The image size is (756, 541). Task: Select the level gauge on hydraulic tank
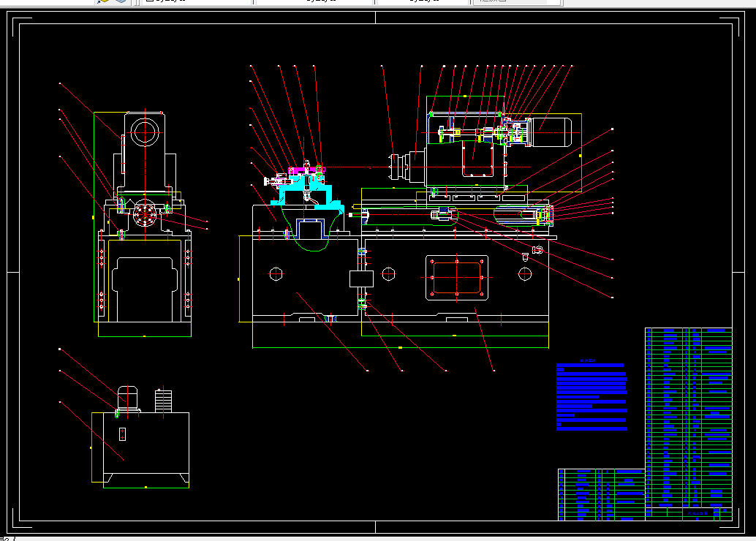click(x=122, y=434)
